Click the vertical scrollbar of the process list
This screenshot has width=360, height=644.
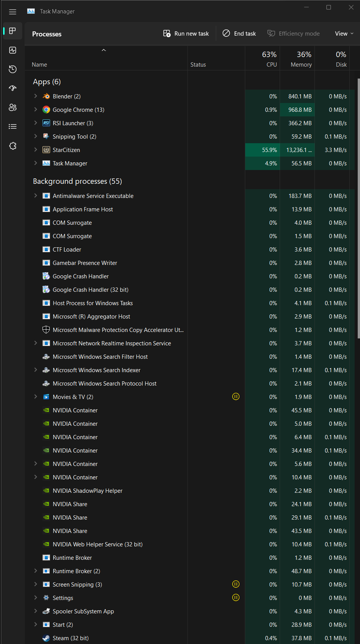point(358,209)
